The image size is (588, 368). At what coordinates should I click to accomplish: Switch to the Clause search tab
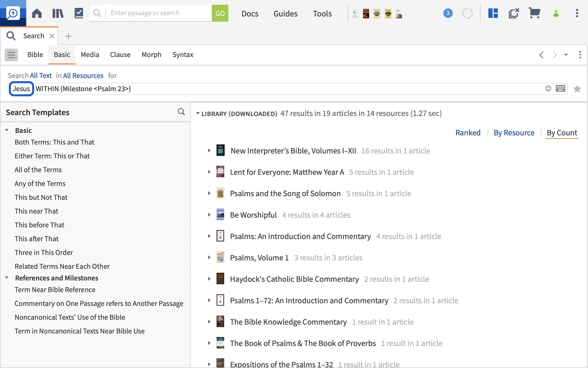[x=120, y=55]
